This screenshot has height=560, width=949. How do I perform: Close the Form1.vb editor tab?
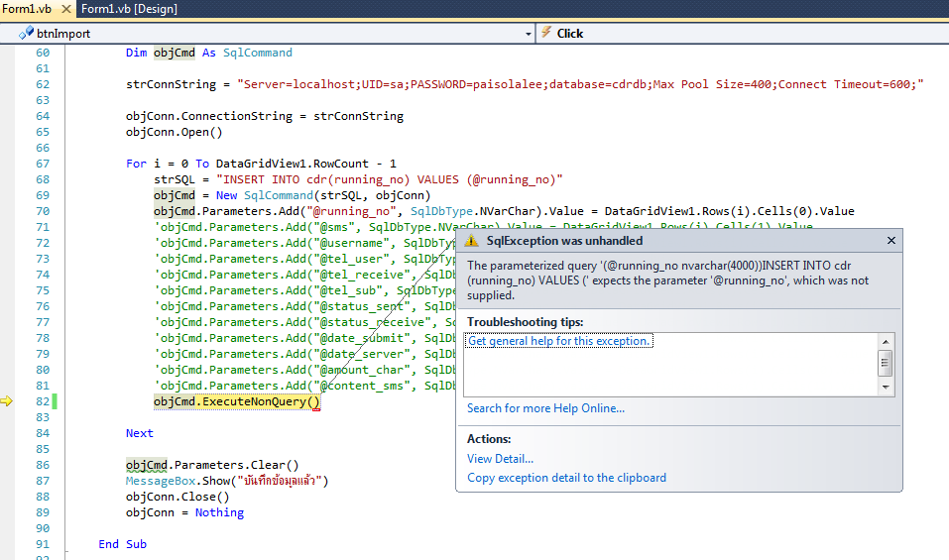coord(64,9)
